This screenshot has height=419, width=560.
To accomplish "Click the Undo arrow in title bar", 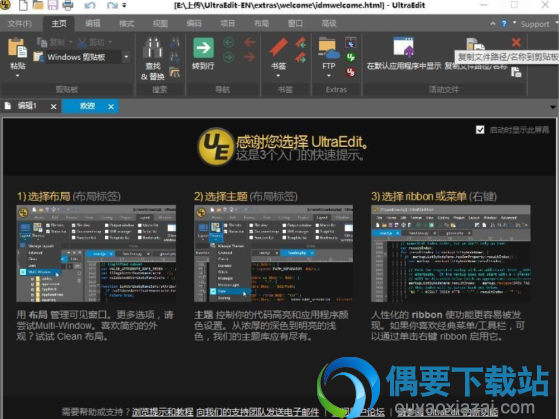I will pos(90,5).
